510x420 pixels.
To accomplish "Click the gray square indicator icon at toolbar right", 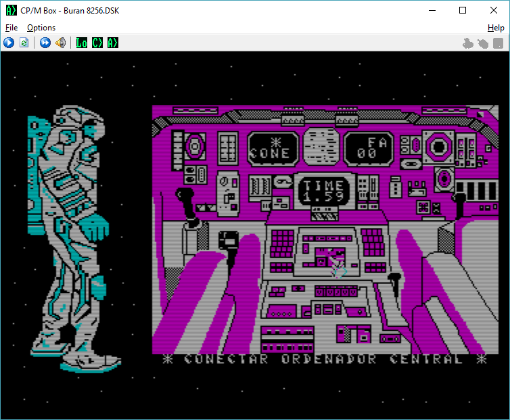I will (499, 43).
